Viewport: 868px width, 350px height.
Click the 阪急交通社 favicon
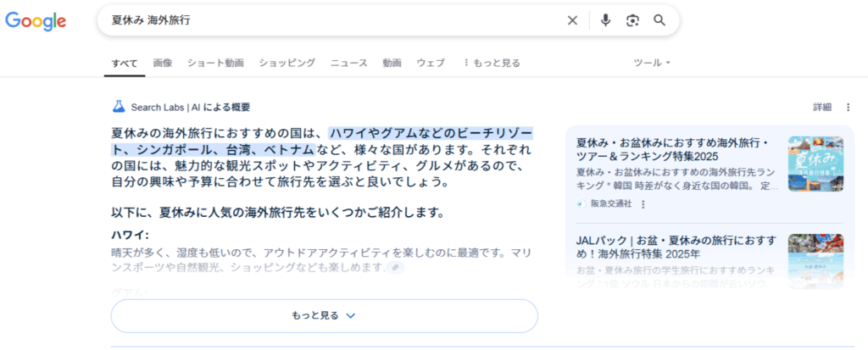(581, 203)
